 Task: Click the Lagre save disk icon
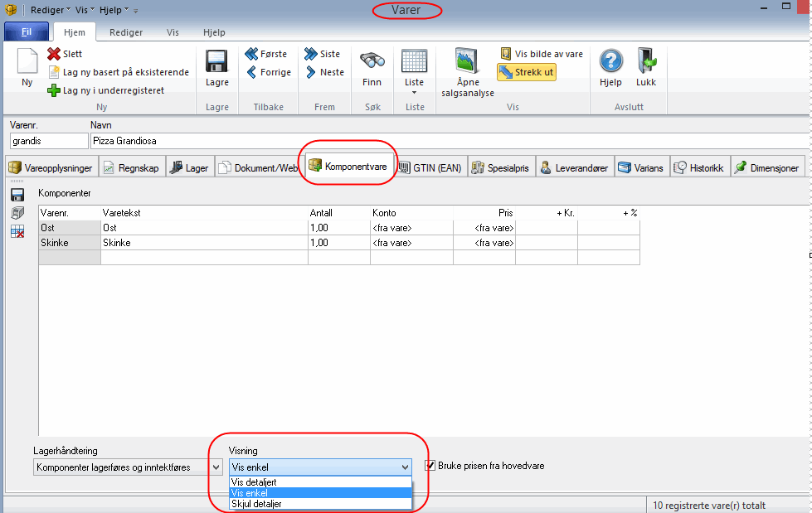(216, 63)
